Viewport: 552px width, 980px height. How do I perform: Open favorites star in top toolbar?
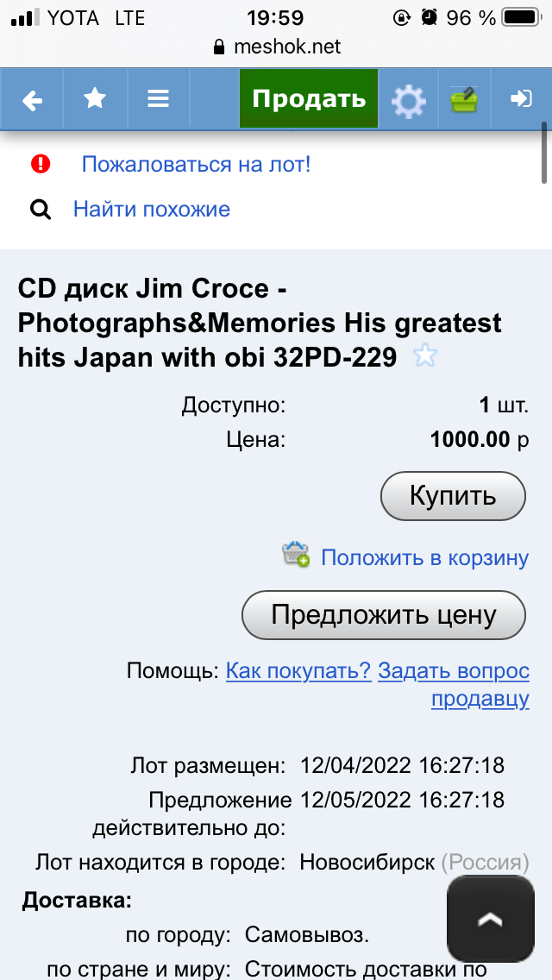(x=94, y=98)
